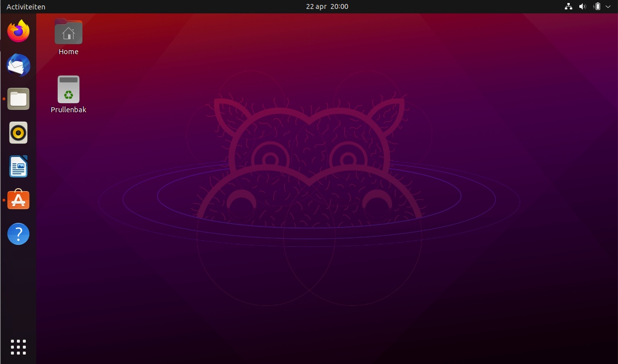Open the clock showing 22 apr 20:00

tap(327, 7)
